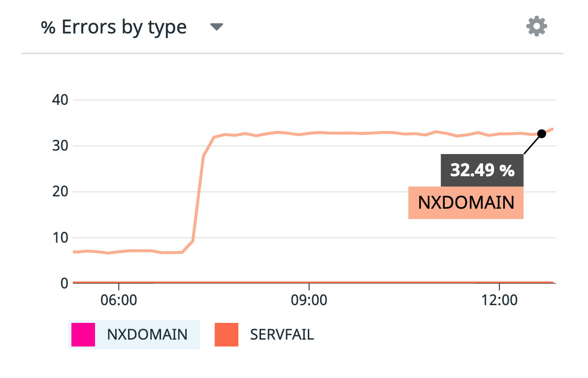Select the % Errors by type title
Screen dimensions: 588x378
pyautogui.click(x=114, y=27)
